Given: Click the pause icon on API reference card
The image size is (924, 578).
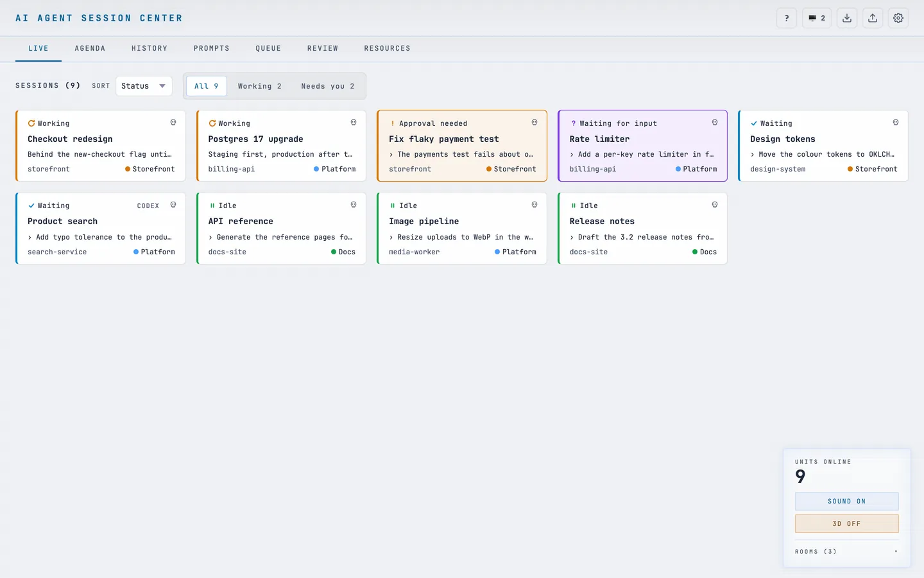Looking at the screenshot, I should (212, 206).
